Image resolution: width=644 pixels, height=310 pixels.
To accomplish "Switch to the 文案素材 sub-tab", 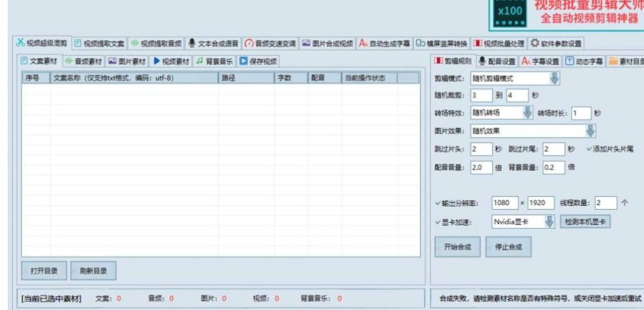I will (39, 61).
